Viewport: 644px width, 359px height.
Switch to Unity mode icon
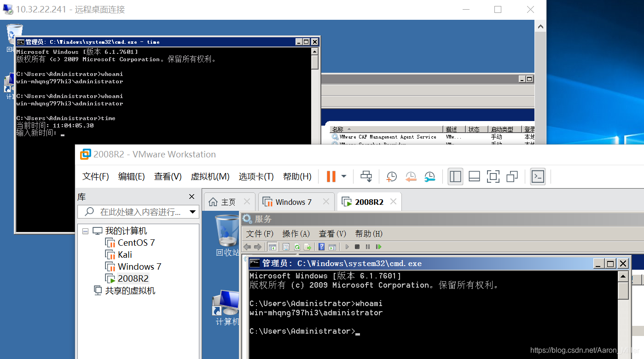pyautogui.click(x=512, y=176)
